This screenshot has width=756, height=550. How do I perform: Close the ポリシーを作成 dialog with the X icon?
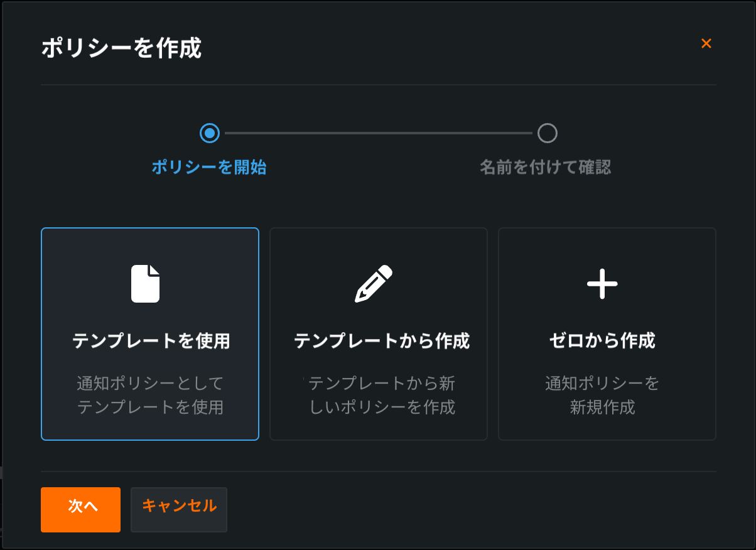(x=706, y=43)
